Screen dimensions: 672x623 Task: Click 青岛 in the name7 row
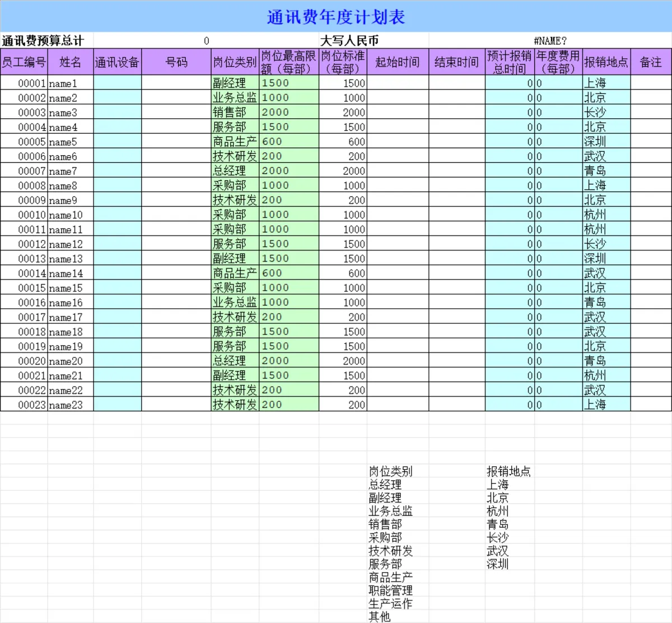click(606, 171)
